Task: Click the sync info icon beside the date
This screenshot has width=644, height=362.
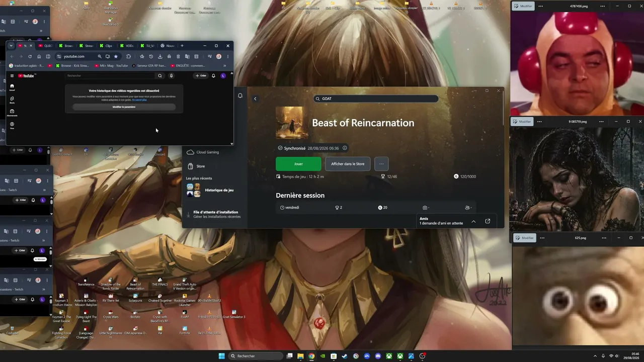Action: click(345, 148)
